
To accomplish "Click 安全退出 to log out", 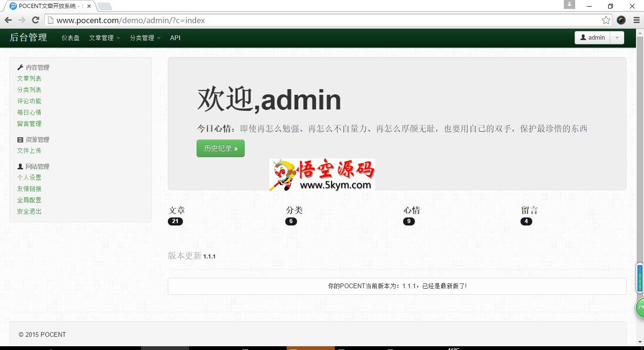I will 29,211.
